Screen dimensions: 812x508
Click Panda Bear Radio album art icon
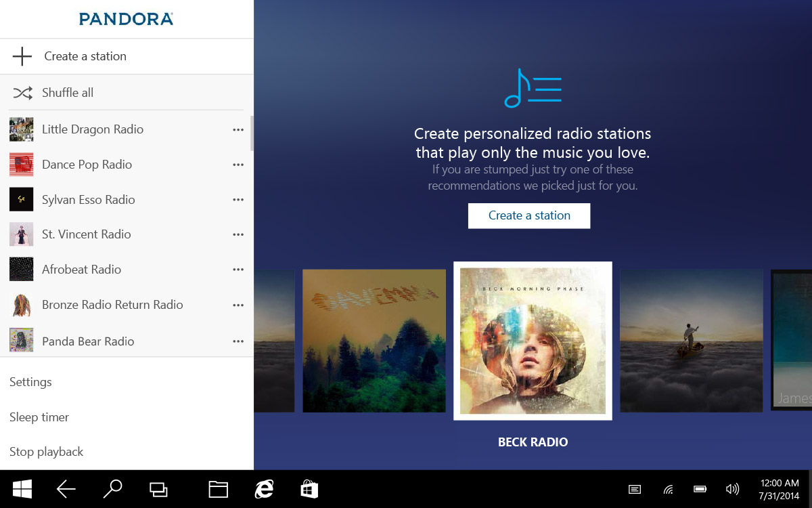point(22,340)
